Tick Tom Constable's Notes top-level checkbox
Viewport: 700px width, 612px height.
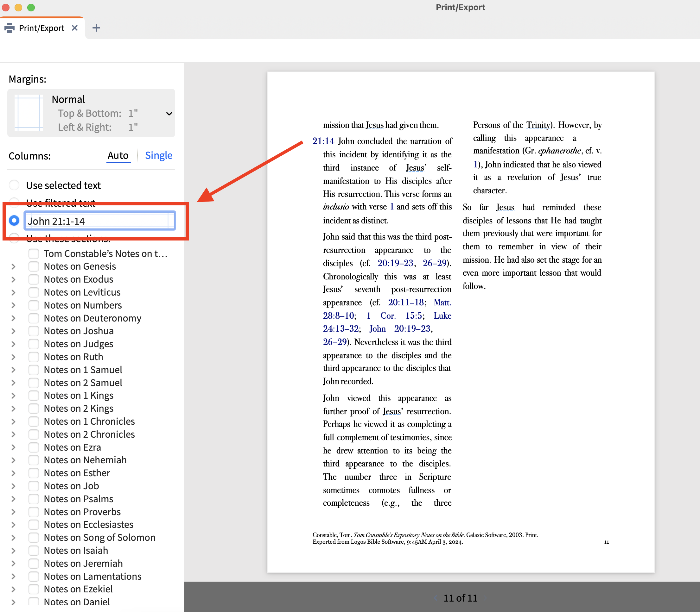coord(34,253)
